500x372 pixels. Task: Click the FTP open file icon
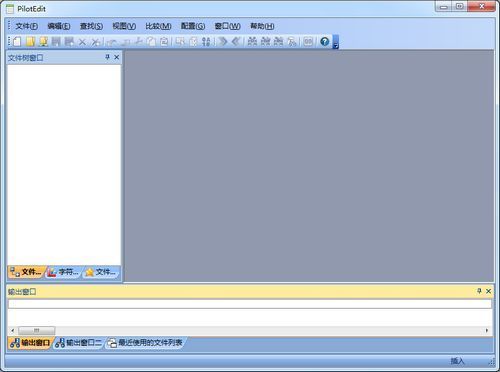pos(43,42)
